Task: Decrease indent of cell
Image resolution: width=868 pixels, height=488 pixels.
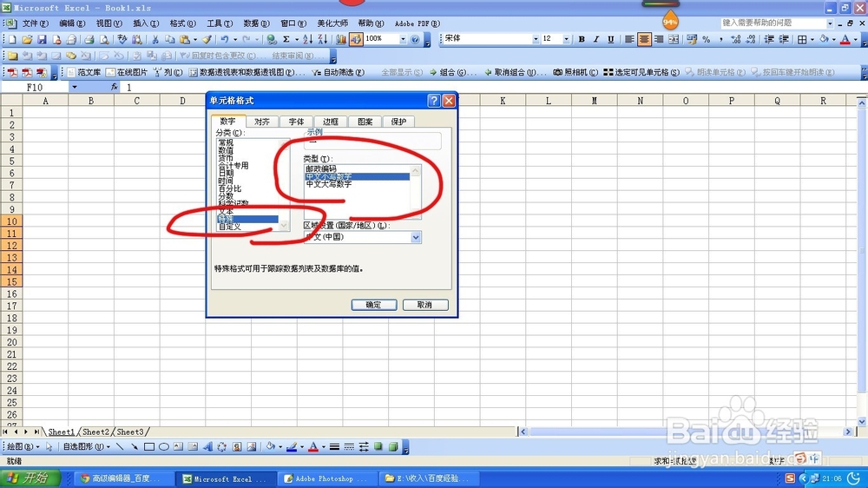Action: click(x=769, y=39)
